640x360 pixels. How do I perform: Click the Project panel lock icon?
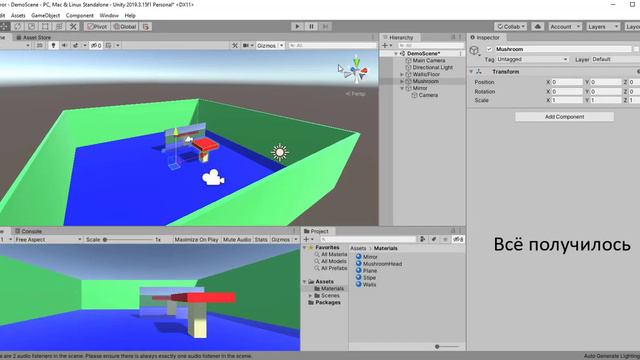453,231
